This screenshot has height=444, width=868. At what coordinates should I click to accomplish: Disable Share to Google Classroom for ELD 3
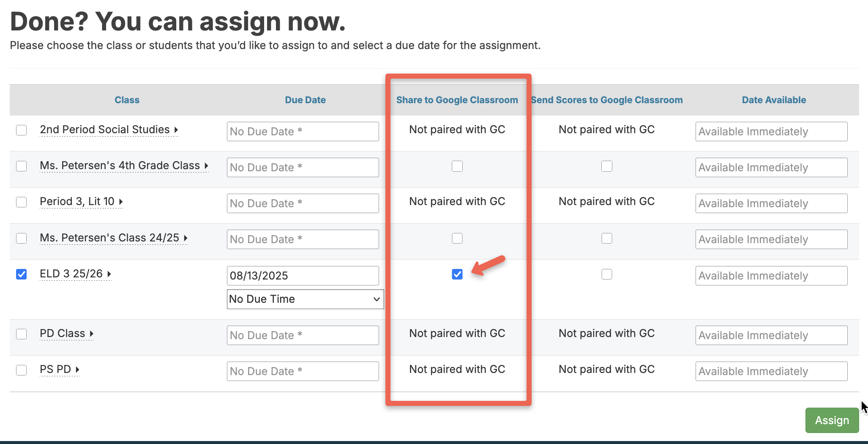457,274
